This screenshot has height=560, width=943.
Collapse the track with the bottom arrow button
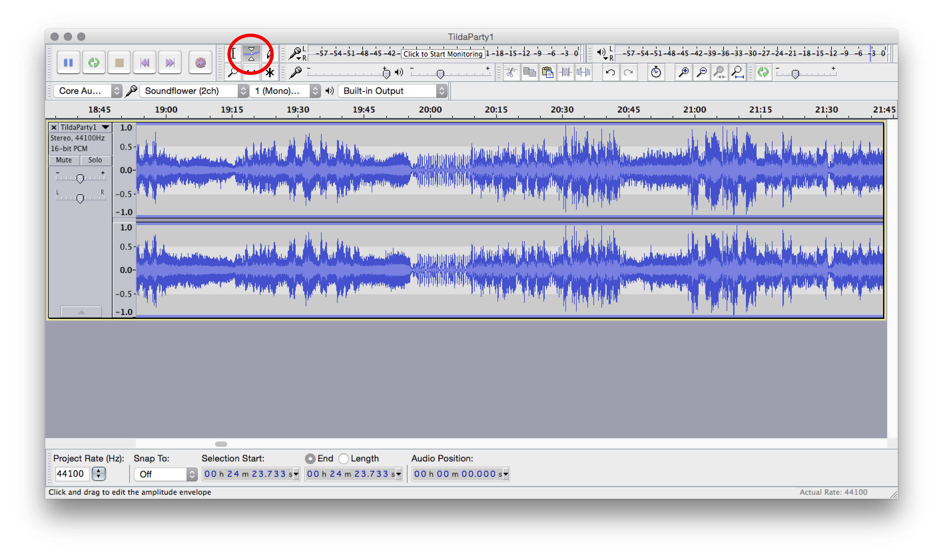click(81, 312)
